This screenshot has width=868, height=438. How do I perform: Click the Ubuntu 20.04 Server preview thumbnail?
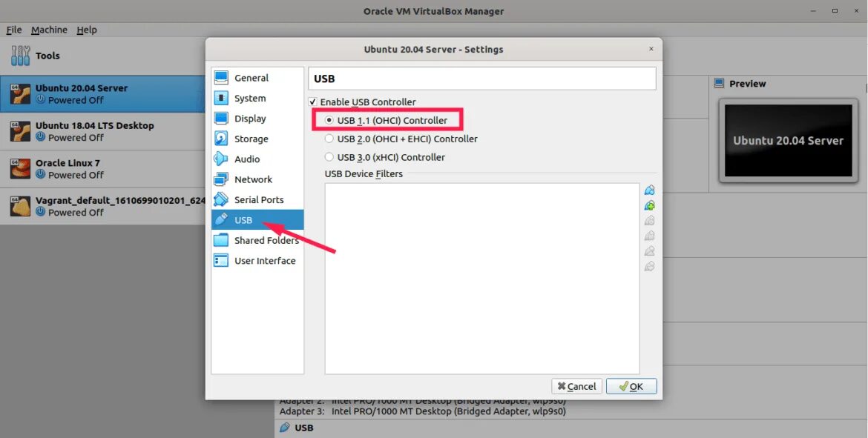(x=789, y=141)
